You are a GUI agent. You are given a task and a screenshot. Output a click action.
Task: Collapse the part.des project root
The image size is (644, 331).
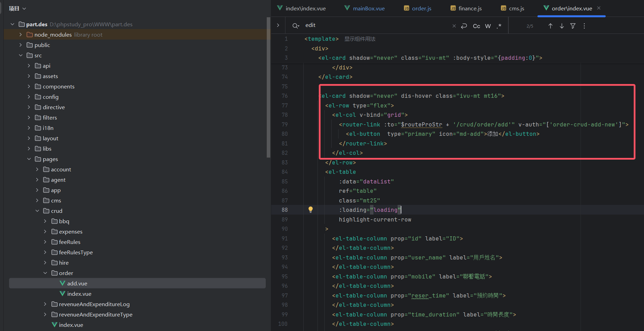(x=12, y=24)
